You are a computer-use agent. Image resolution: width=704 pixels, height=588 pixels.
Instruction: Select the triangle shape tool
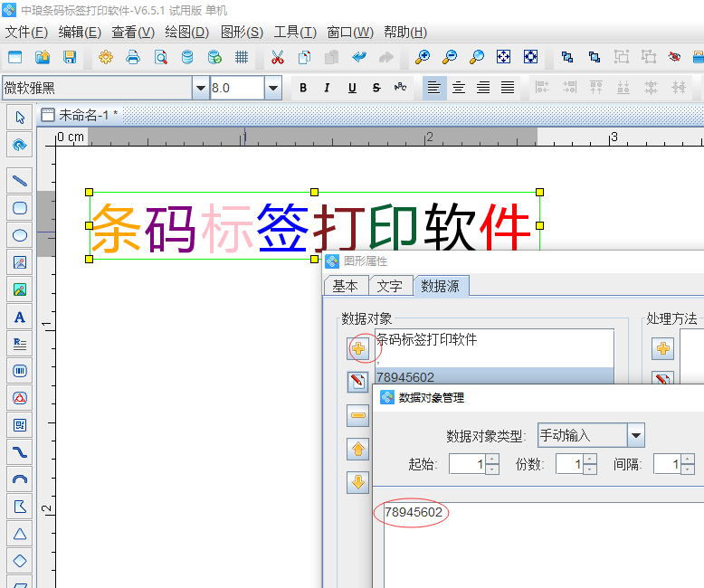pyautogui.click(x=20, y=534)
